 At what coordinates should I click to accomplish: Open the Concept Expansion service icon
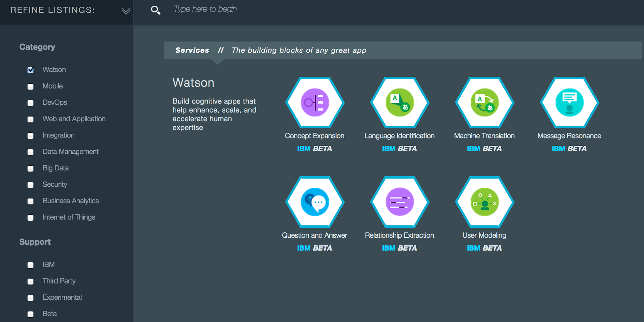tap(315, 103)
